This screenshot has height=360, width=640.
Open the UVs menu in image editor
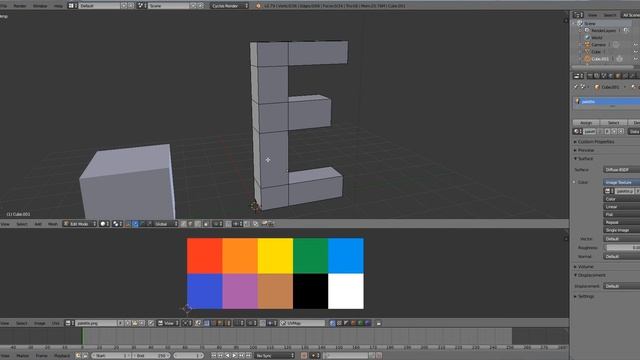tap(56, 323)
